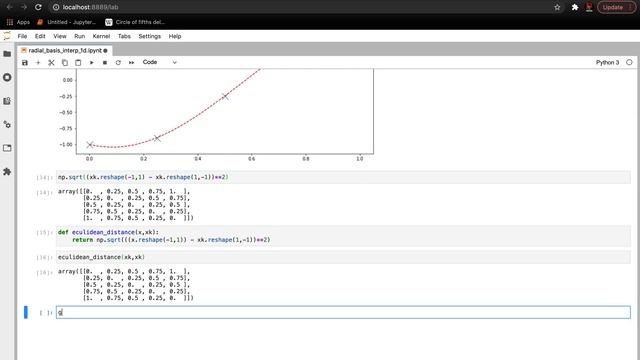Click the browser Update button
Screen dimensions: 640x360
coord(617,7)
